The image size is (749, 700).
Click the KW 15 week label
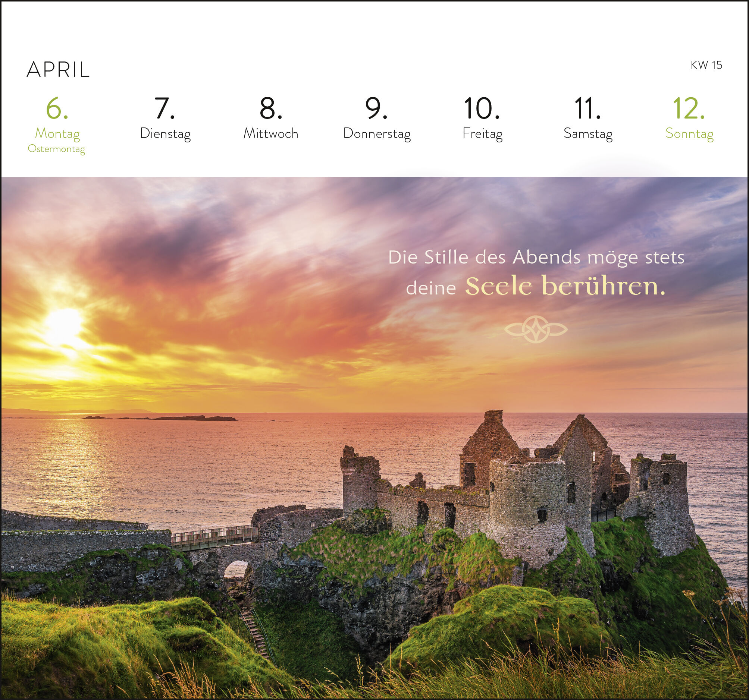(x=706, y=65)
